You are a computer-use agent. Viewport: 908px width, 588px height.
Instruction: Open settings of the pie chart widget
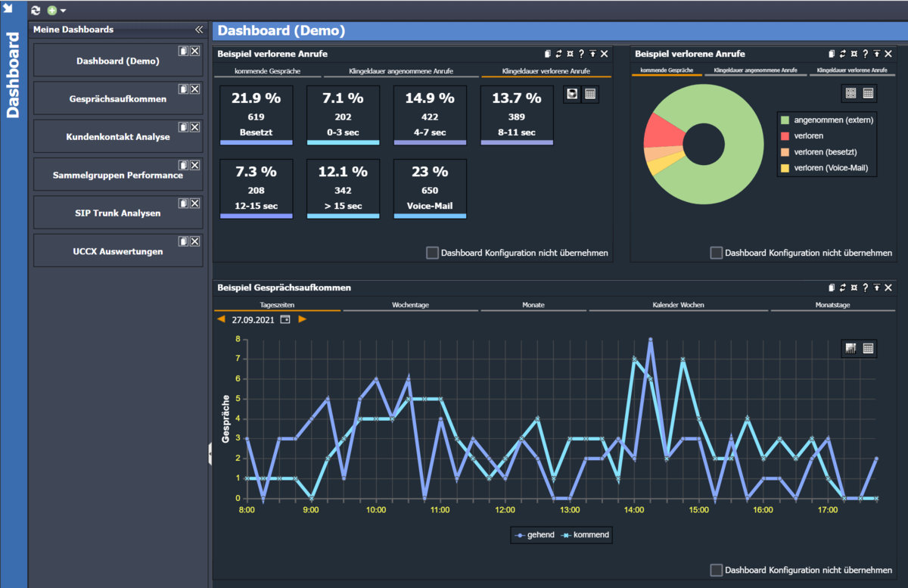point(854,54)
